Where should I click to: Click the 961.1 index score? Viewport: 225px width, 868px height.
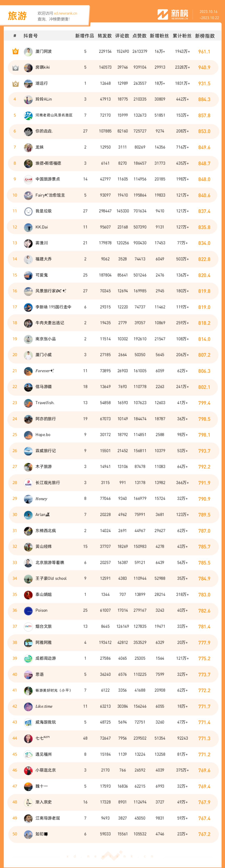[x=204, y=52]
